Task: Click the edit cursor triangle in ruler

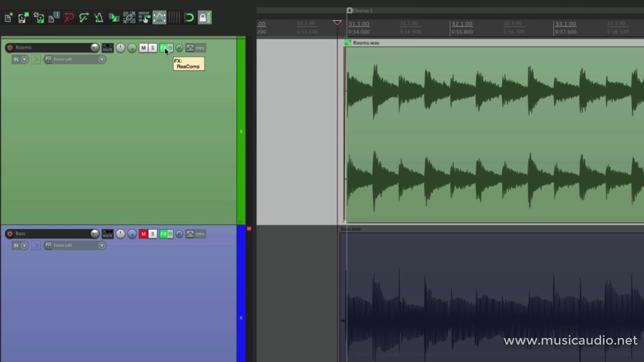Action: pos(337,23)
